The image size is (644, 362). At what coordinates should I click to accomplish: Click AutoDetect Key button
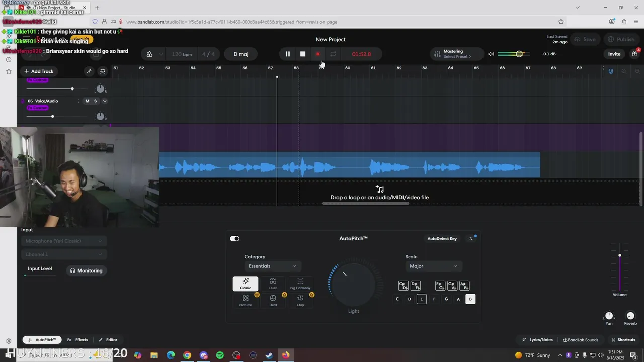tap(442, 239)
